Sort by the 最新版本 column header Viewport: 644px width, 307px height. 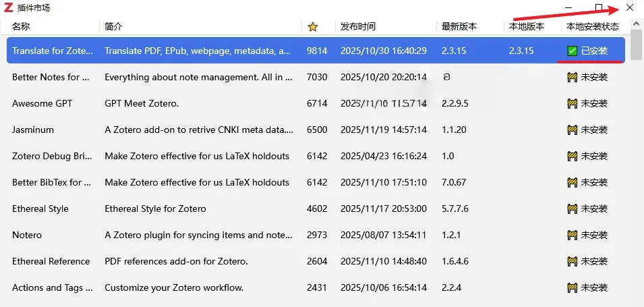[459, 27]
